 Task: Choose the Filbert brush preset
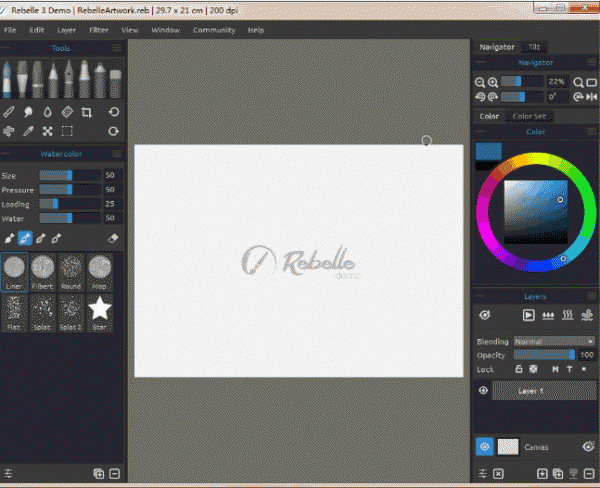(x=43, y=270)
